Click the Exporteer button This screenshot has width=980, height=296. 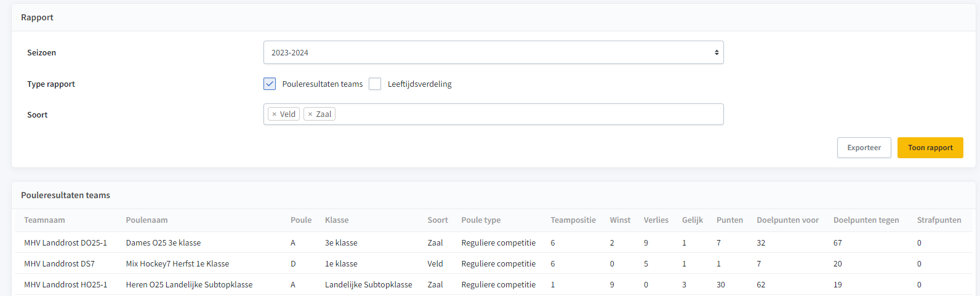click(864, 148)
